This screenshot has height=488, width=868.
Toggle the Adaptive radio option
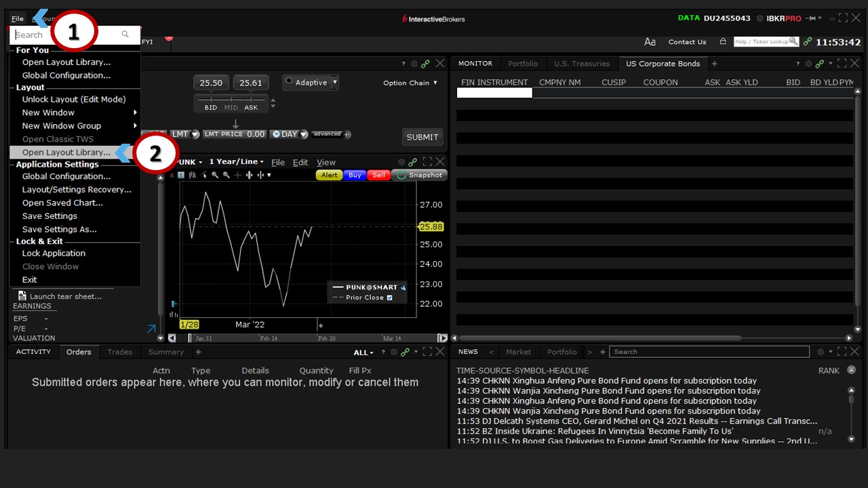pos(289,82)
